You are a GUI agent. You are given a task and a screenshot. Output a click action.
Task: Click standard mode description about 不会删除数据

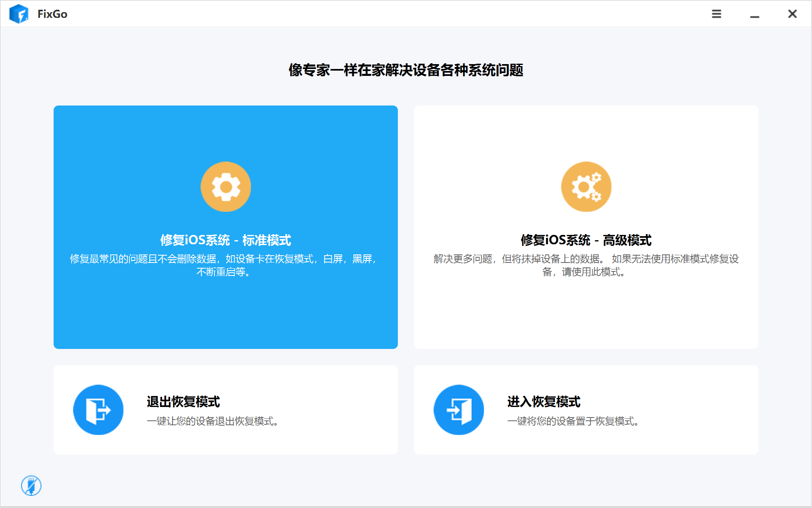click(223, 265)
